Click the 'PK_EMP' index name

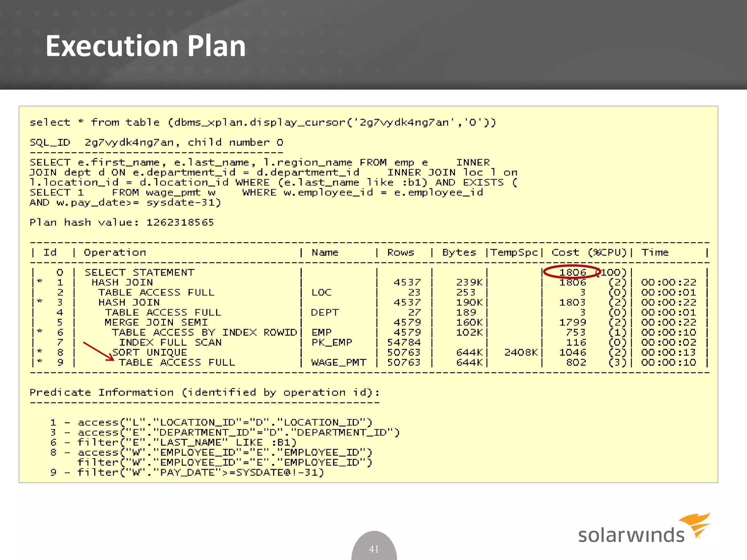tap(332, 342)
